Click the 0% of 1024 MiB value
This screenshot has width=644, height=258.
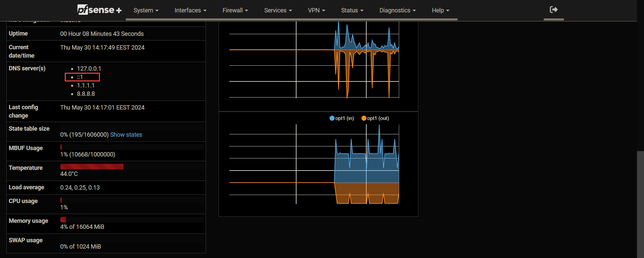click(x=80, y=247)
